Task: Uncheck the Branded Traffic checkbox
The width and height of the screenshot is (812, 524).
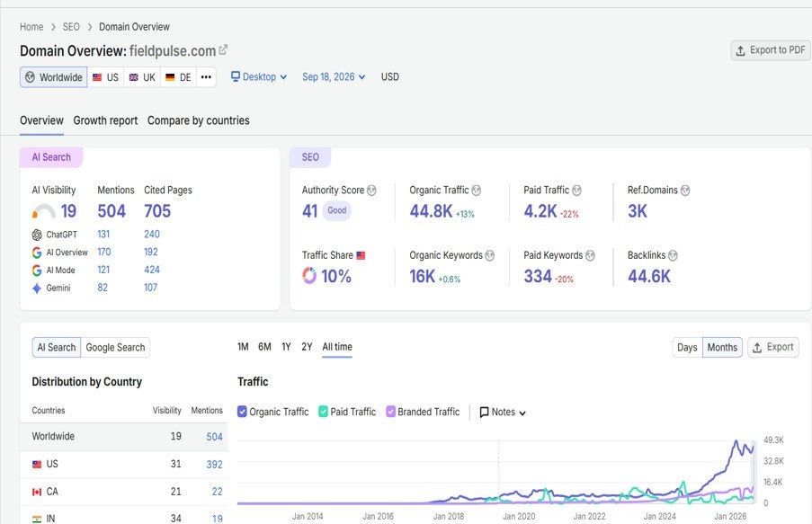Action: click(390, 412)
